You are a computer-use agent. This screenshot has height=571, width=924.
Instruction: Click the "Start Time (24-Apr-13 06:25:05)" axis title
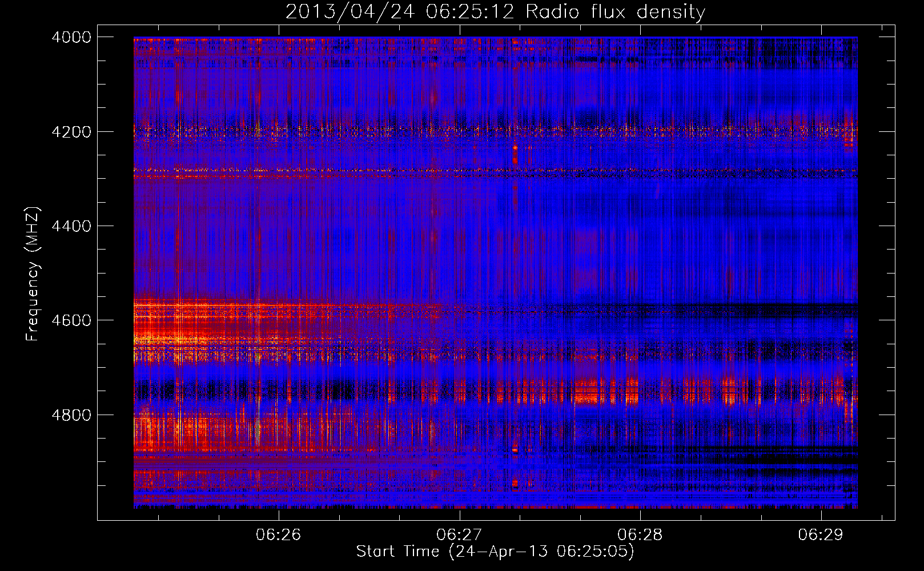tap(495, 552)
